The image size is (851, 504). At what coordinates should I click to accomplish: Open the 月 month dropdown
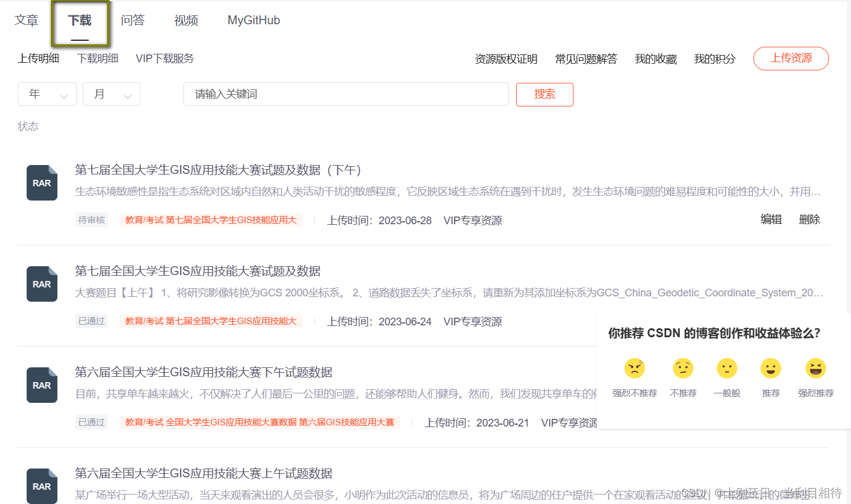coord(111,94)
